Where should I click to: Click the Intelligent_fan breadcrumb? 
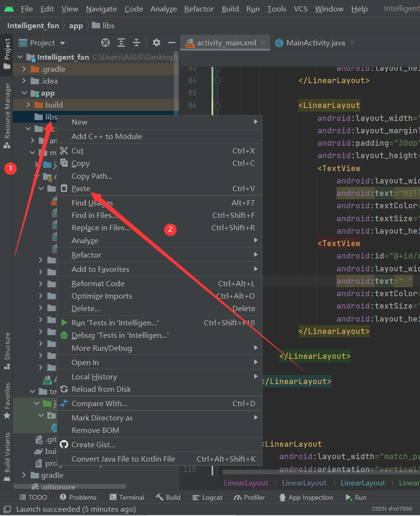tap(33, 26)
